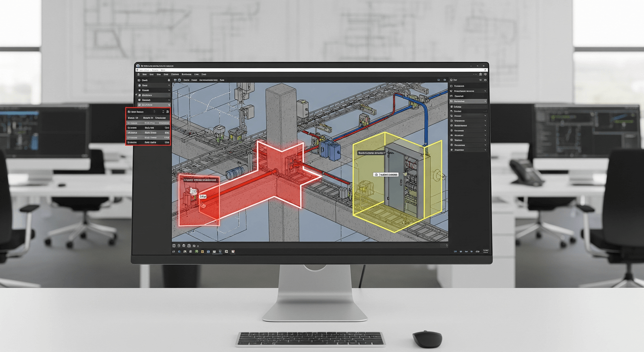644x352 pixels.
Task: Click the red clash label tag in viewport
Action: tap(201, 180)
